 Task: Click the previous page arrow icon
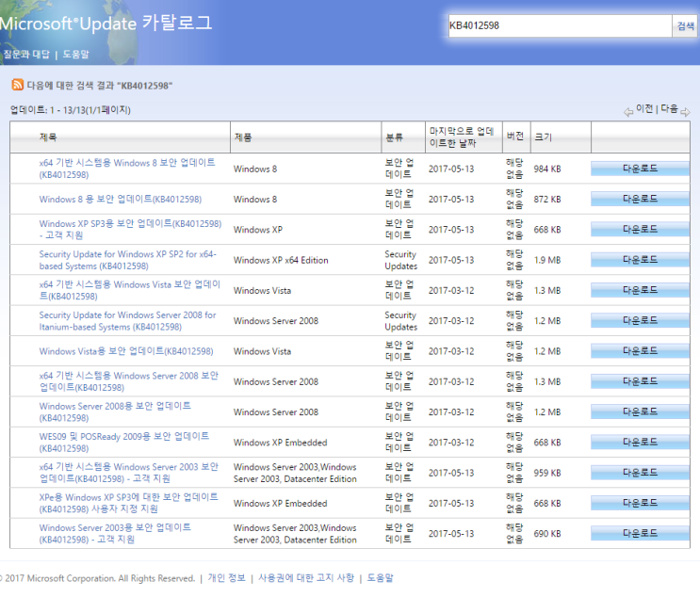[x=628, y=111]
